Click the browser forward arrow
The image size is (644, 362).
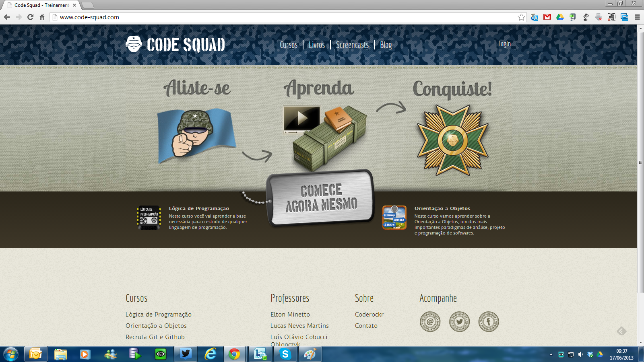pyautogui.click(x=19, y=17)
